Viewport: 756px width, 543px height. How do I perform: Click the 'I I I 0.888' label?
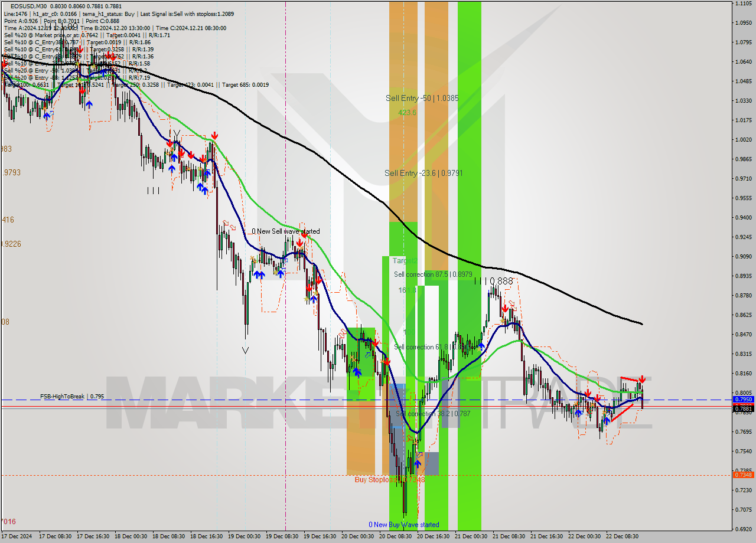pyautogui.click(x=494, y=282)
